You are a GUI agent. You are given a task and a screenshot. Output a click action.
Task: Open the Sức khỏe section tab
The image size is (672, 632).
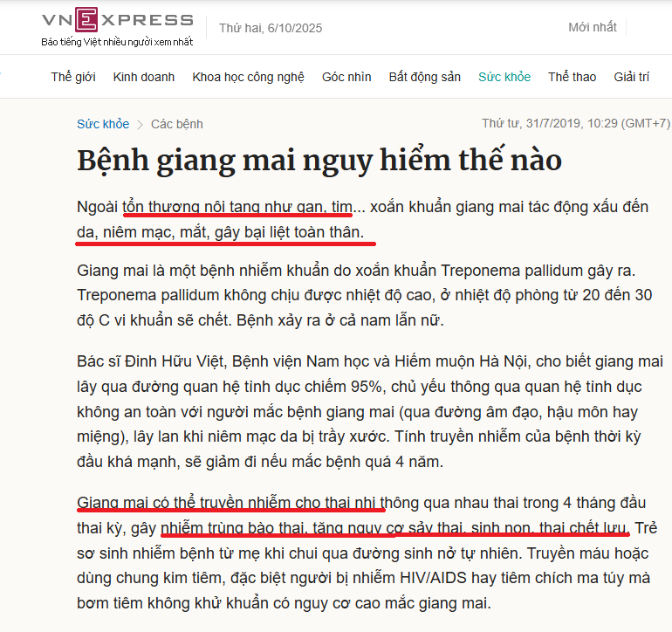[x=504, y=77]
